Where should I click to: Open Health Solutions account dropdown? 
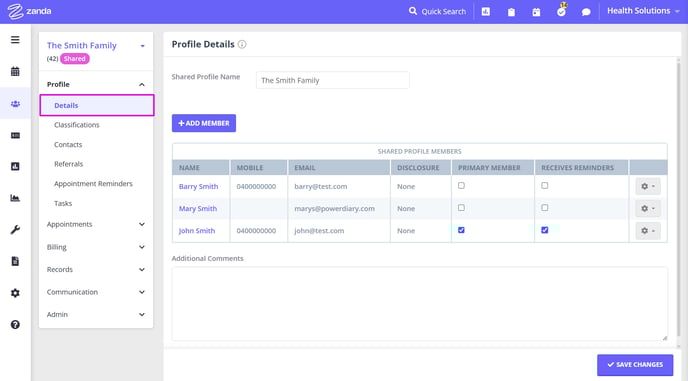(643, 11)
